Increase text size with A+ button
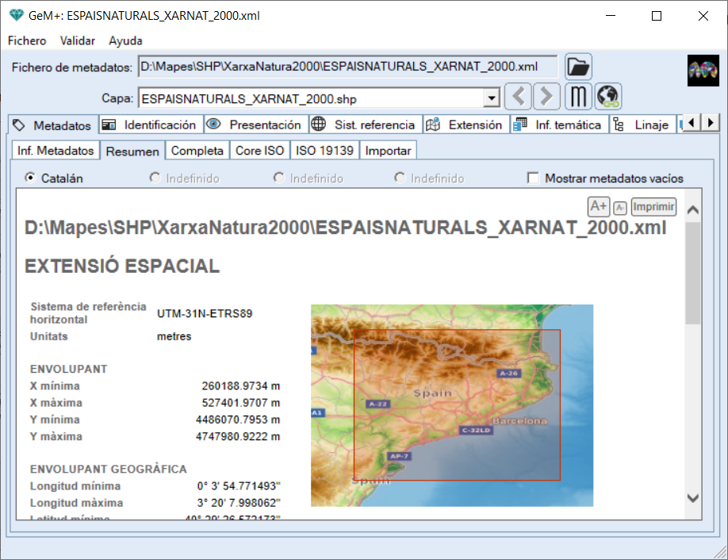The height and width of the screenshot is (560, 728). pos(598,207)
